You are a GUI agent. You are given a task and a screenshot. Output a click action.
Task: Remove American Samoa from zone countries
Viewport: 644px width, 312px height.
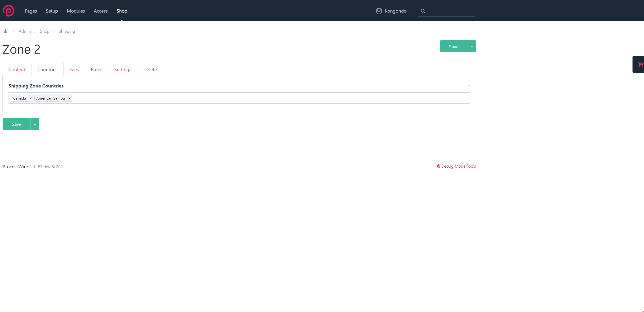click(70, 98)
